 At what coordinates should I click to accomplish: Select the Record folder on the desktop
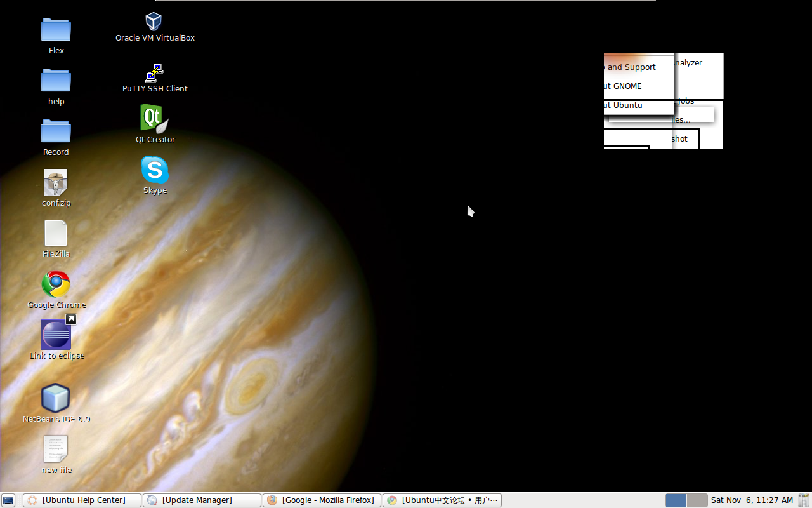click(56, 131)
